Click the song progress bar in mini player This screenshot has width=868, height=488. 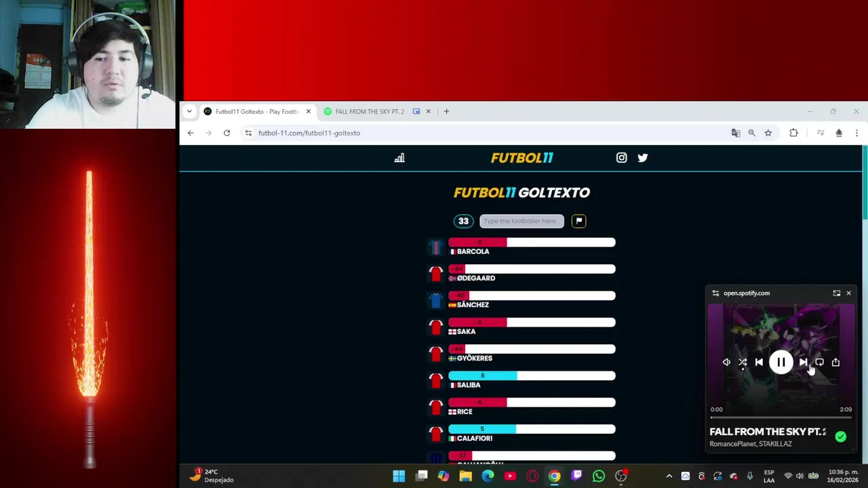pyautogui.click(x=781, y=418)
